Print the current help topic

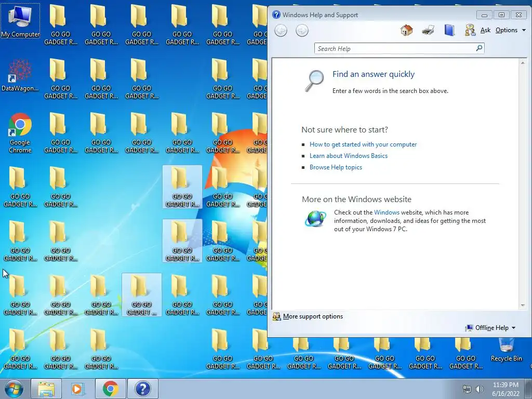point(428,31)
